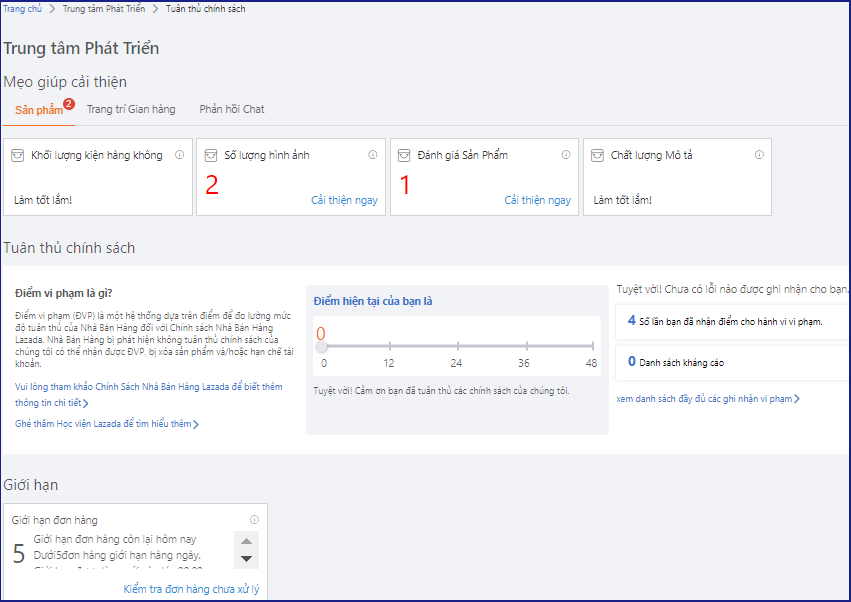The width and height of the screenshot is (851, 602).
Task: Switch to Trang trí Gian hàng tab
Action: click(131, 109)
